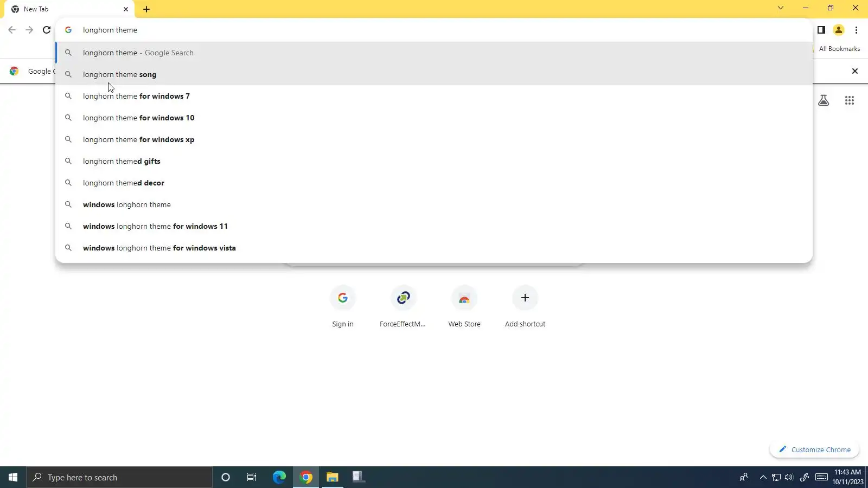Image resolution: width=868 pixels, height=488 pixels.
Task: Add a new shortcut tile
Action: [x=525, y=306]
